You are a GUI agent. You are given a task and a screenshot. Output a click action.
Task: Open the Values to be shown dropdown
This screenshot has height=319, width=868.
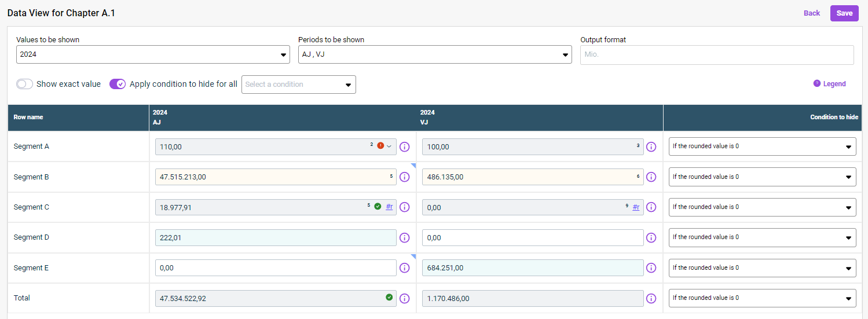click(x=153, y=54)
